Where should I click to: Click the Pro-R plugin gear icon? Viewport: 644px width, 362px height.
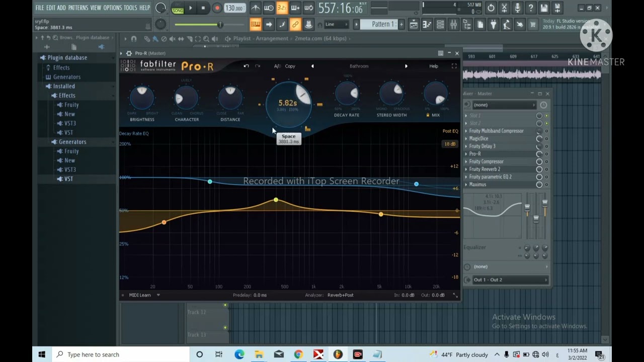pos(129,53)
